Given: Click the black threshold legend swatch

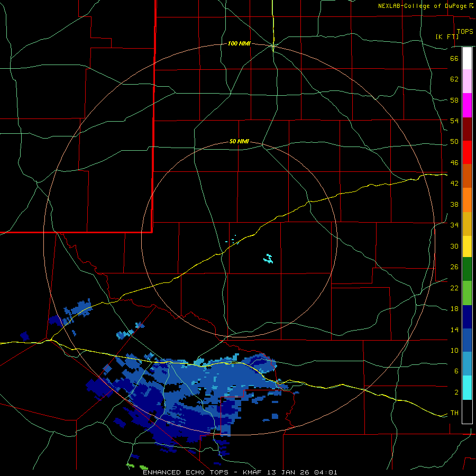Looking at the screenshot, I should [467, 411].
